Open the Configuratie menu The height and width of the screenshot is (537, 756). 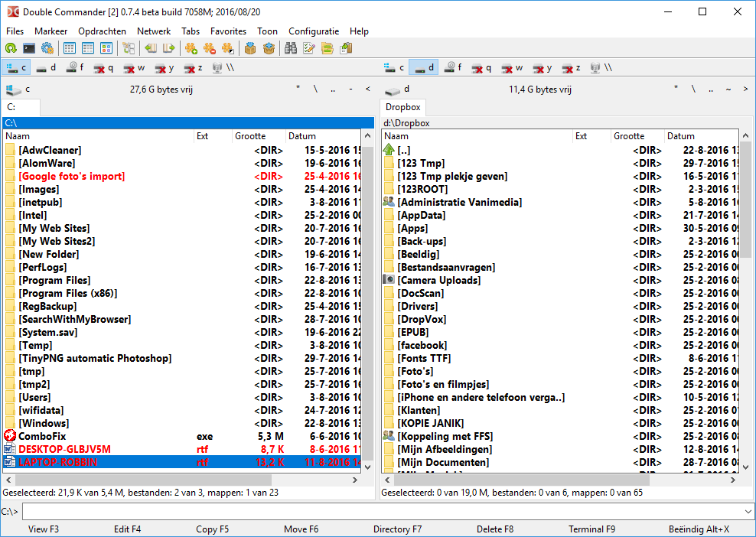tap(314, 31)
